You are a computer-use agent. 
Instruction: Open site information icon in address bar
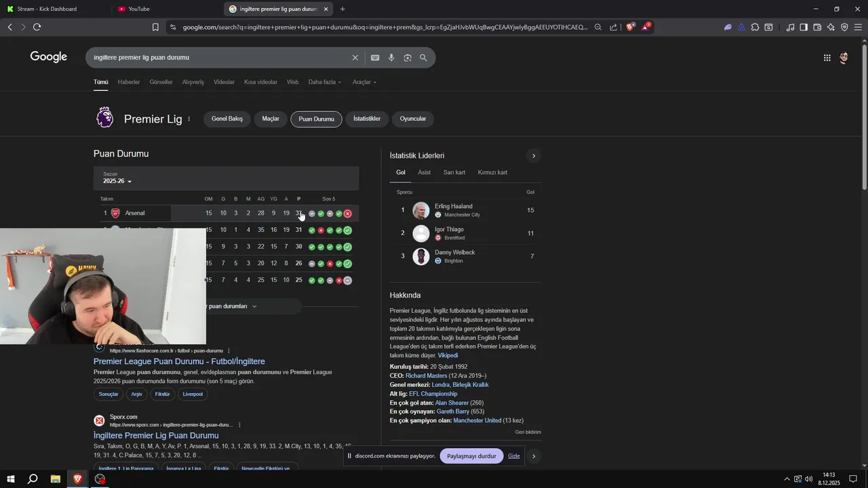pyautogui.click(x=173, y=27)
